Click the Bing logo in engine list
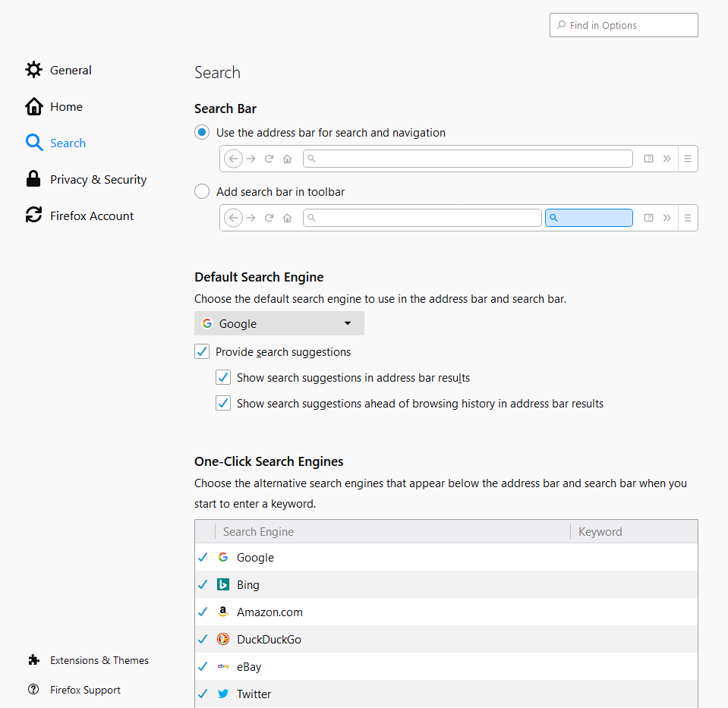The height and width of the screenshot is (708, 728). (x=223, y=584)
